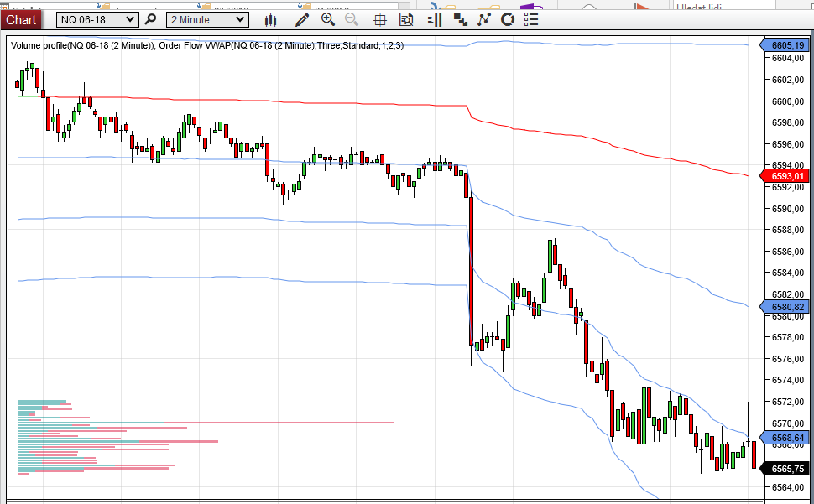The height and width of the screenshot is (504, 814).
Task: Open the chart style candlestick icon
Action: (x=270, y=20)
